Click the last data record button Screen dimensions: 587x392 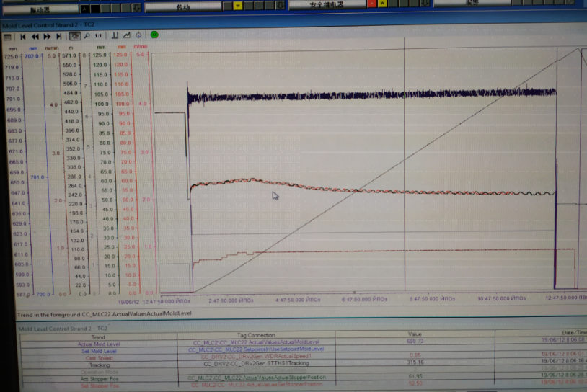(x=58, y=35)
